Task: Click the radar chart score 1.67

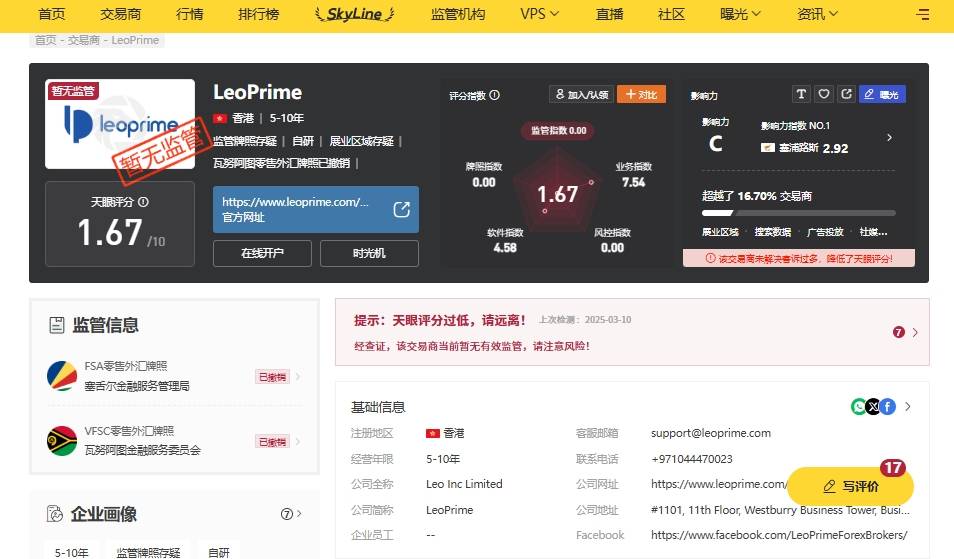Action: coord(557,195)
